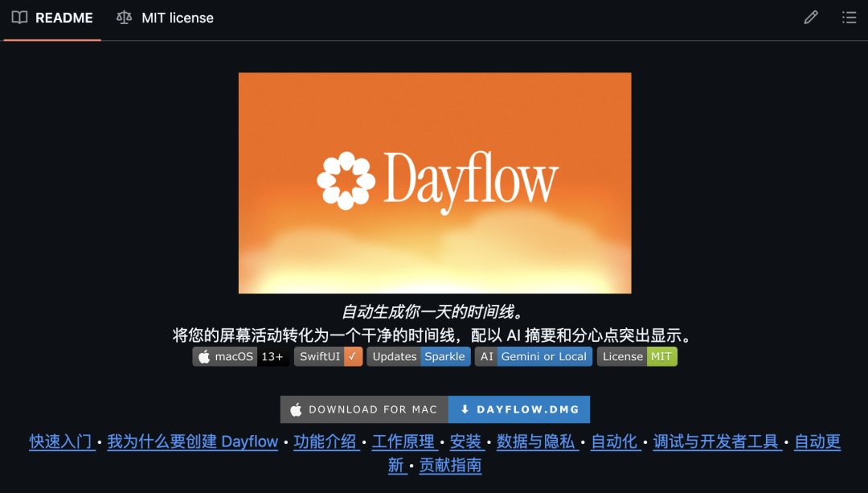
Task: Switch to the MIT license tab
Action: (x=177, y=17)
